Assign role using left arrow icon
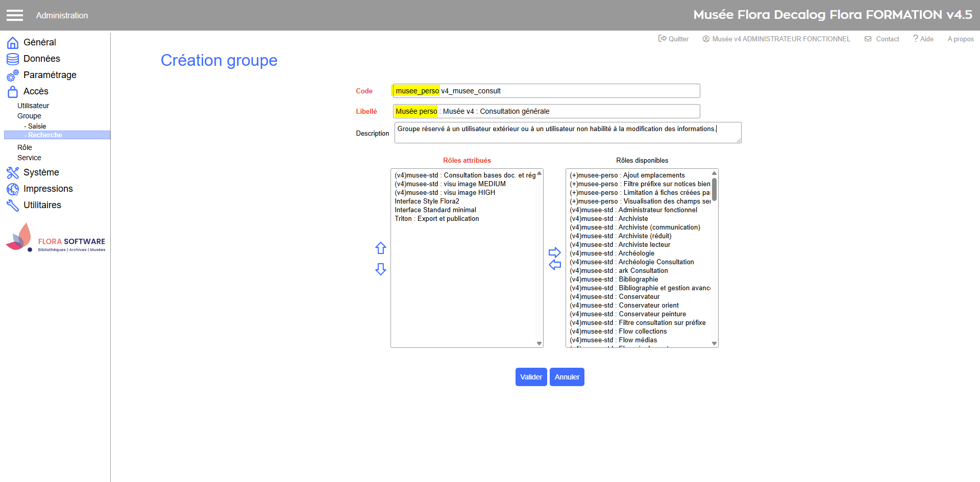The width and height of the screenshot is (980, 482). click(x=555, y=265)
